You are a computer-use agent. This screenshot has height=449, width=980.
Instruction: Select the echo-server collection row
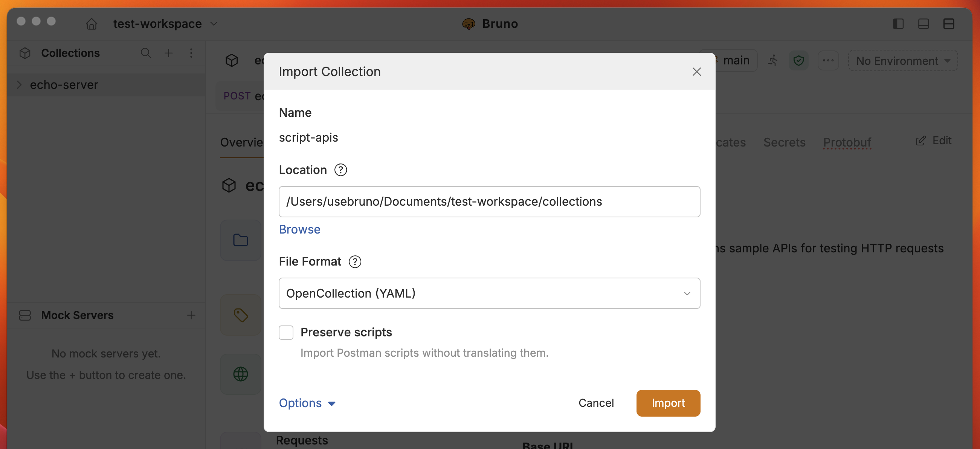tap(107, 84)
